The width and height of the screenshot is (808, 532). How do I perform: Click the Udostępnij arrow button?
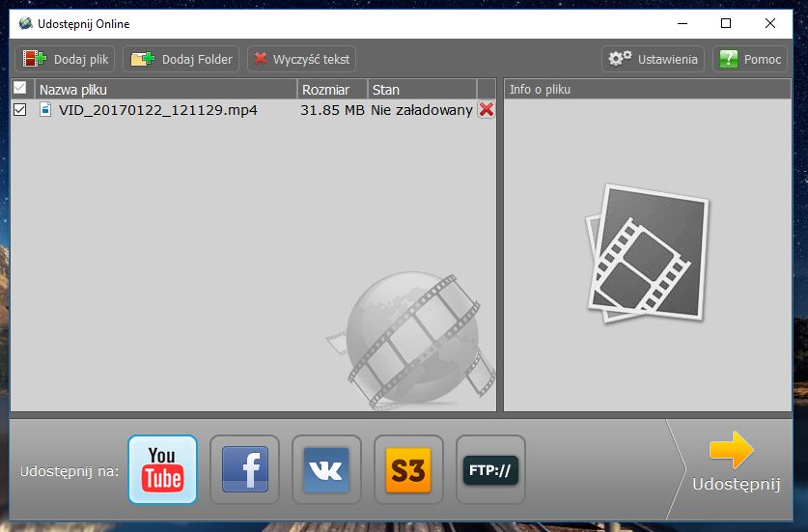tap(736, 462)
